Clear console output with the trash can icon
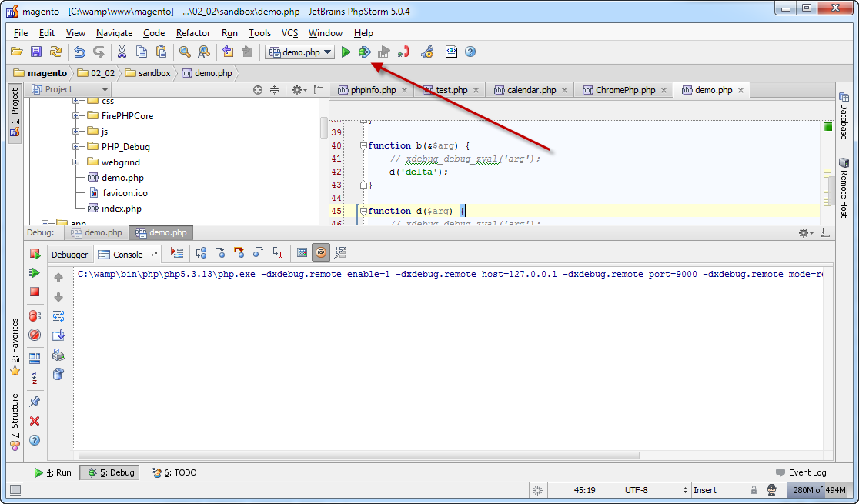The image size is (859, 504). [58, 374]
